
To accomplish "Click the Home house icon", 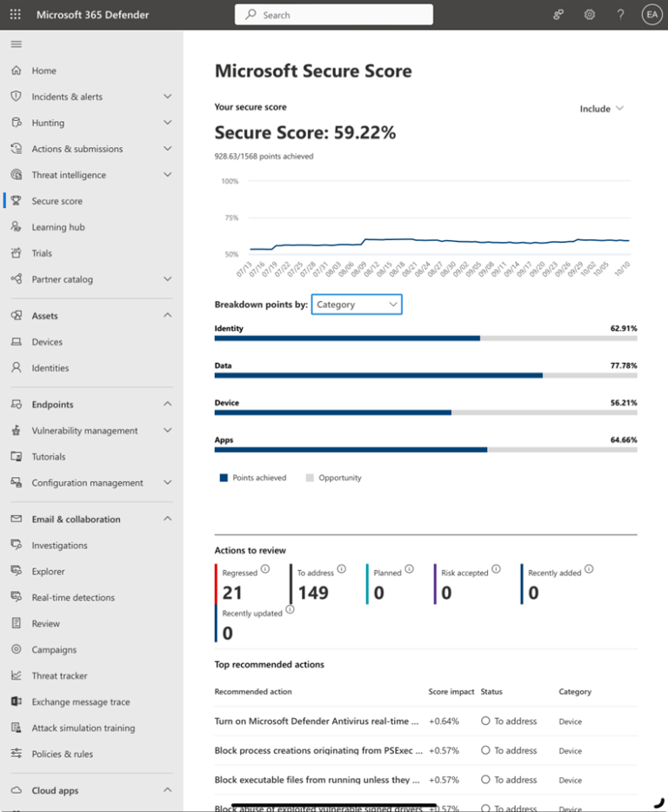I will click(17, 70).
